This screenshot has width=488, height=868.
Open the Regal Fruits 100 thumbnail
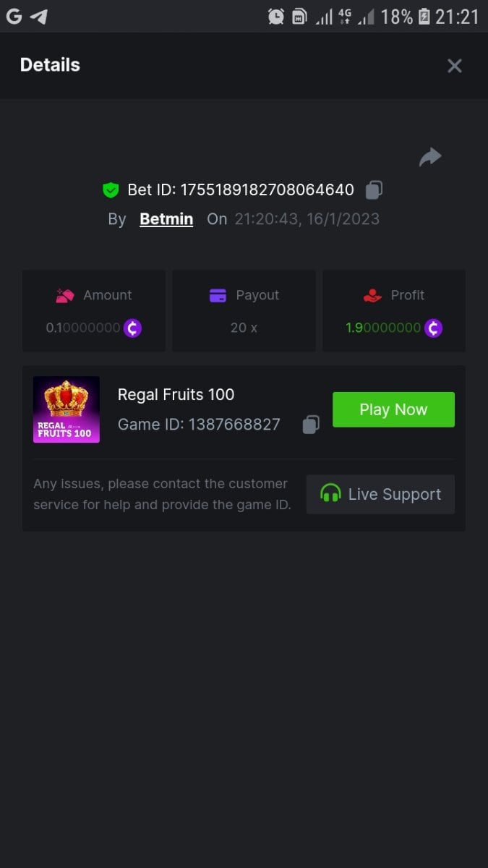[67, 409]
